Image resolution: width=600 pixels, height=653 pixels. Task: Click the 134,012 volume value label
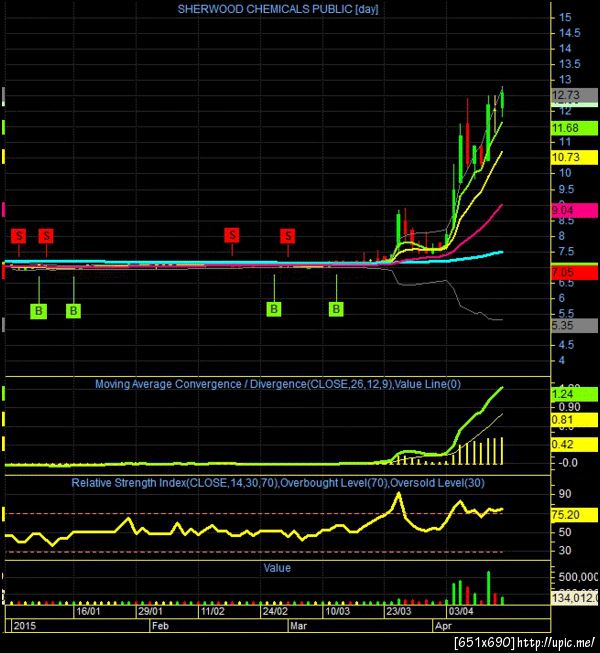point(575,598)
